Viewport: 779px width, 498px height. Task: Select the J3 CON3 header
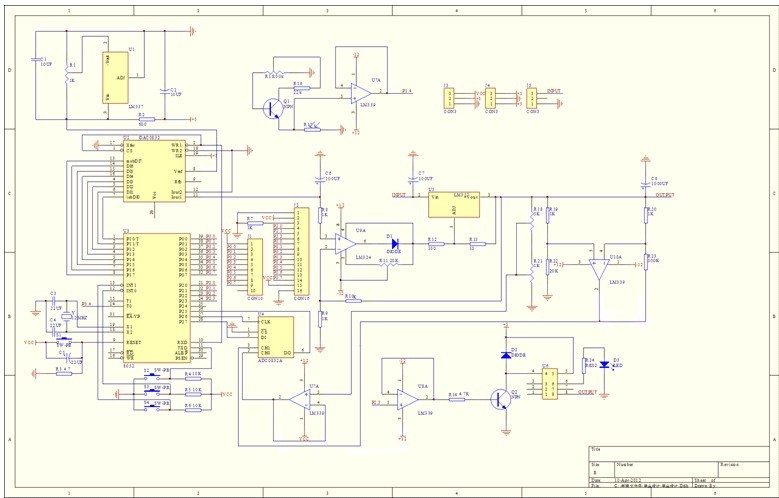449,98
